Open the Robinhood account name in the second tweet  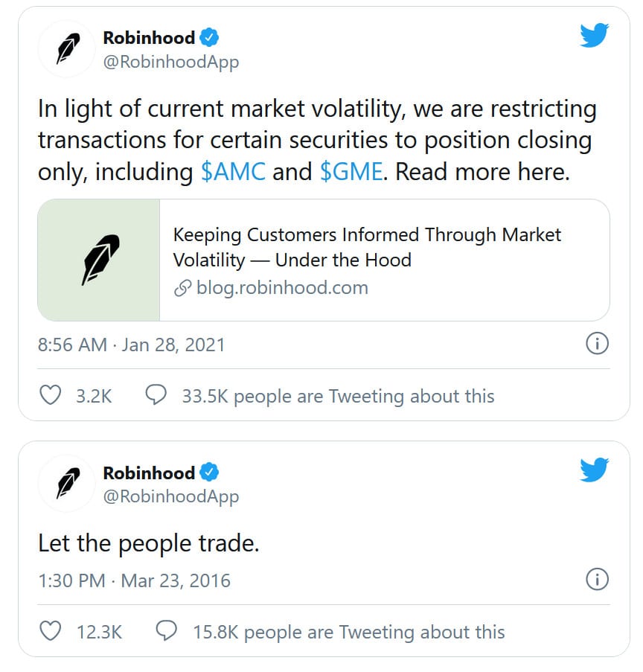(149, 473)
